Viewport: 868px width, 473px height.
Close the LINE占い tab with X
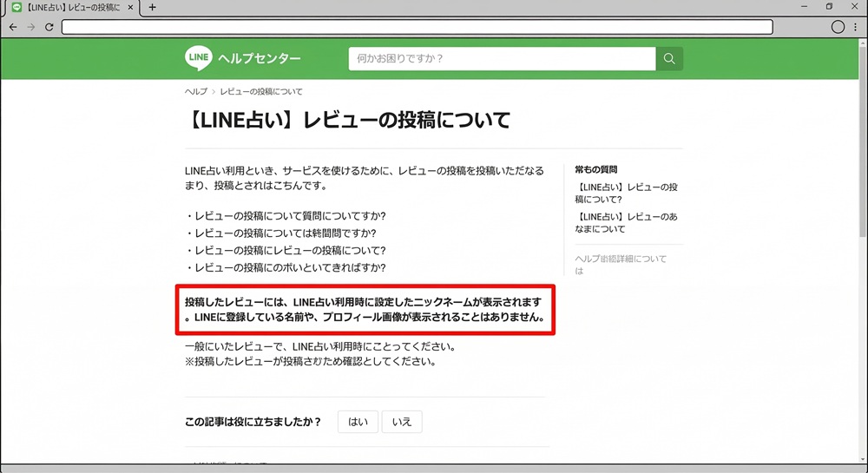point(131,8)
